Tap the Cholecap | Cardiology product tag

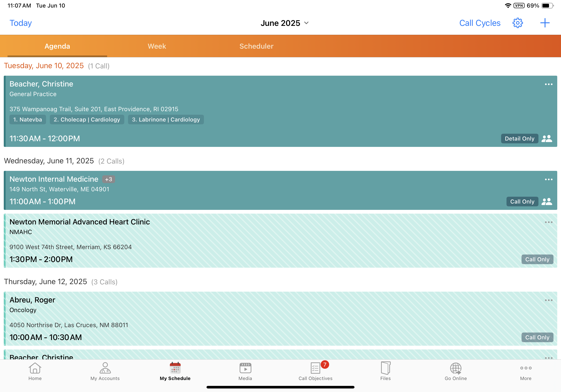[x=87, y=120]
